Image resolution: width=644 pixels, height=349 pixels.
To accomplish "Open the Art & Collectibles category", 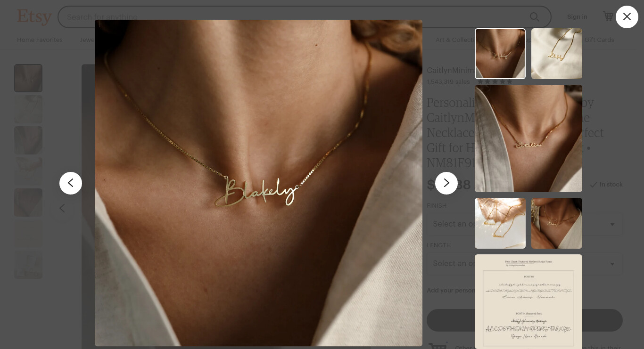I will click(455, 40).
